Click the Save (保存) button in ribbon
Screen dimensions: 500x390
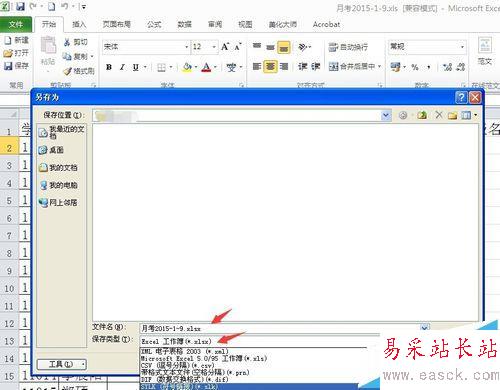(x=16, y=66)
